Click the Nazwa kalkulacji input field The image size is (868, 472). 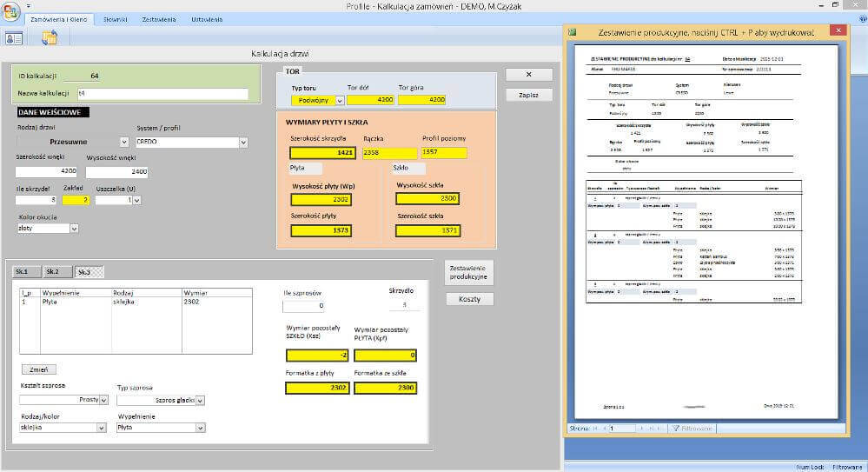(162, 94)
